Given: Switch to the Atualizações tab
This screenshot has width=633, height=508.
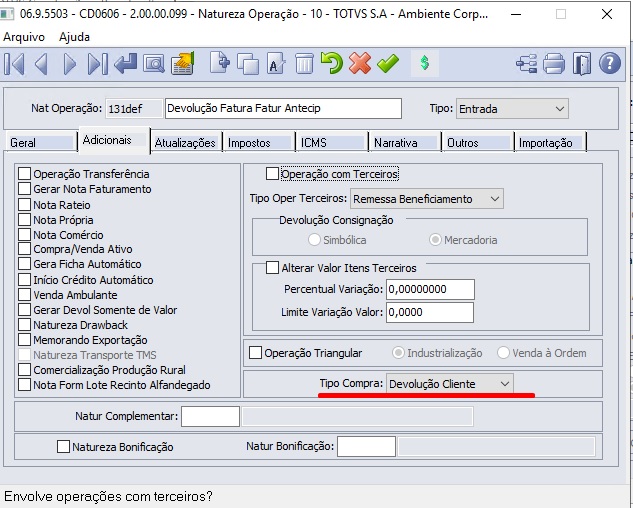Looking at the screenshot, I should tap(185, 143).
